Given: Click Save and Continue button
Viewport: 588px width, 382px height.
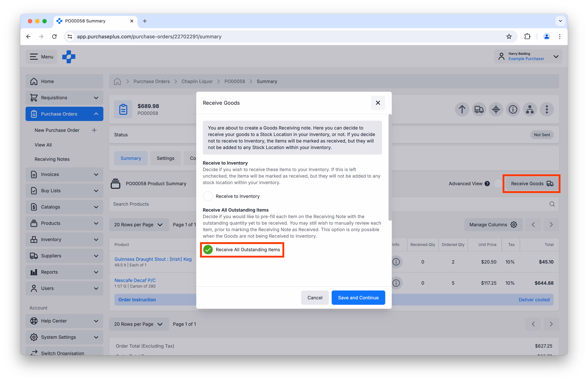Looking at the screenshot, I should [358, 298].
